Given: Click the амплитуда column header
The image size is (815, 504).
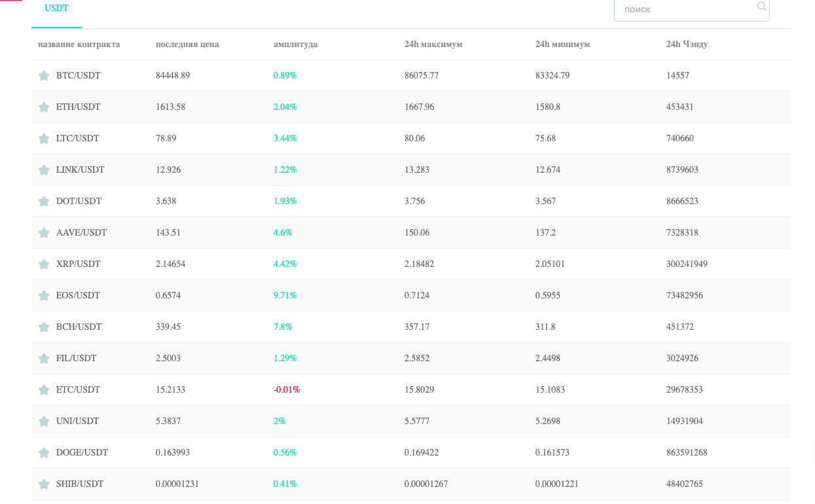Looking at the screenshot, I should [295, 45].
